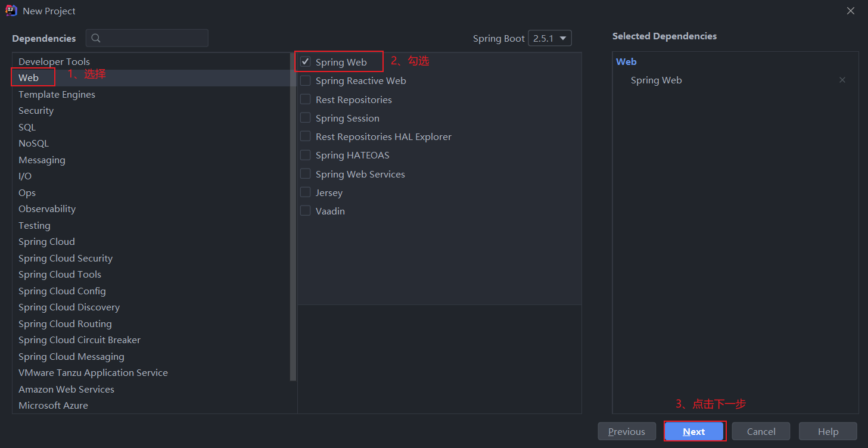This screenshot has width=868, height=448.
Task: Focus the Dependencies search field
Action: (x=147, y=38)
